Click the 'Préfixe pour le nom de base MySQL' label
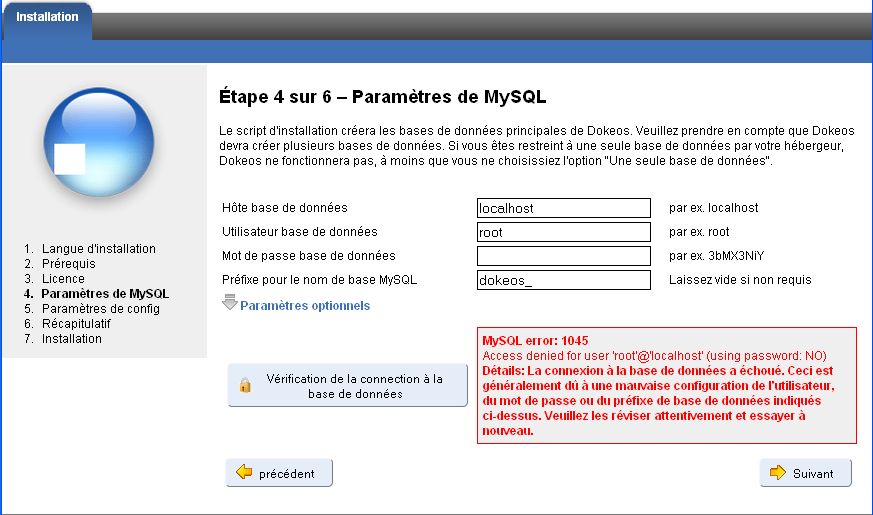Viewport: 873px width, 515px height. point(319,279)
